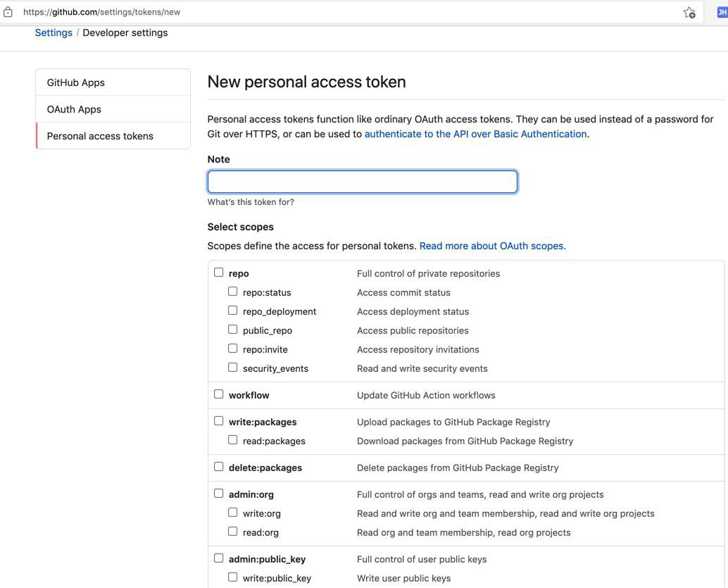Follow the authenticate to the API link

point(477,134)
